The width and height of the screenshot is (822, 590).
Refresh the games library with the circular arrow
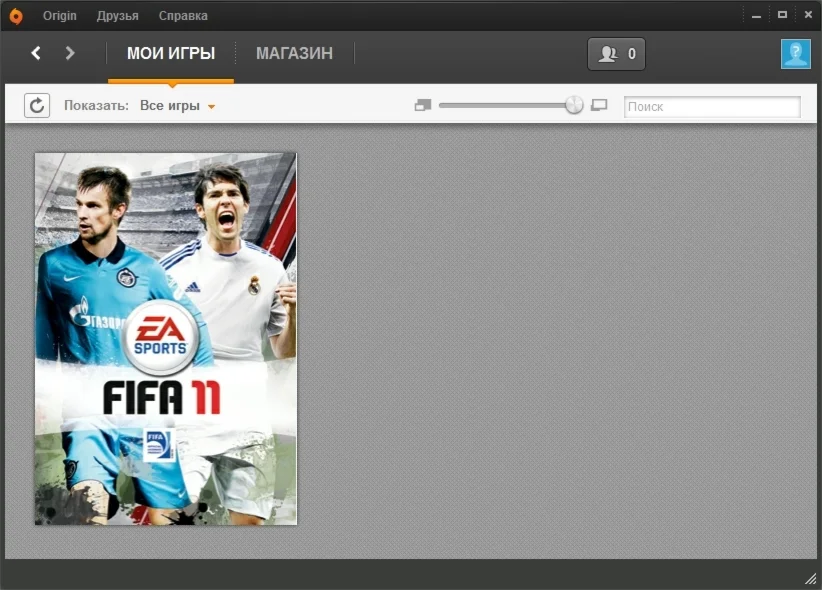click(x=37, y=105)
